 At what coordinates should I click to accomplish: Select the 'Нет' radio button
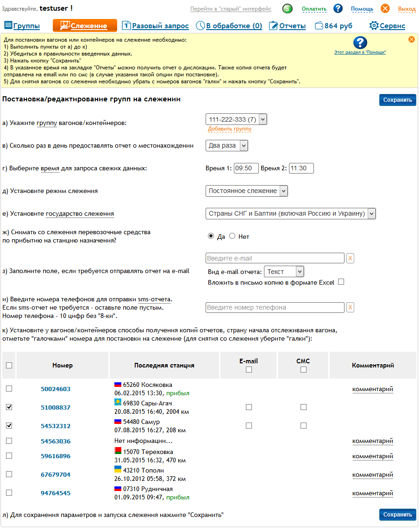232,236
